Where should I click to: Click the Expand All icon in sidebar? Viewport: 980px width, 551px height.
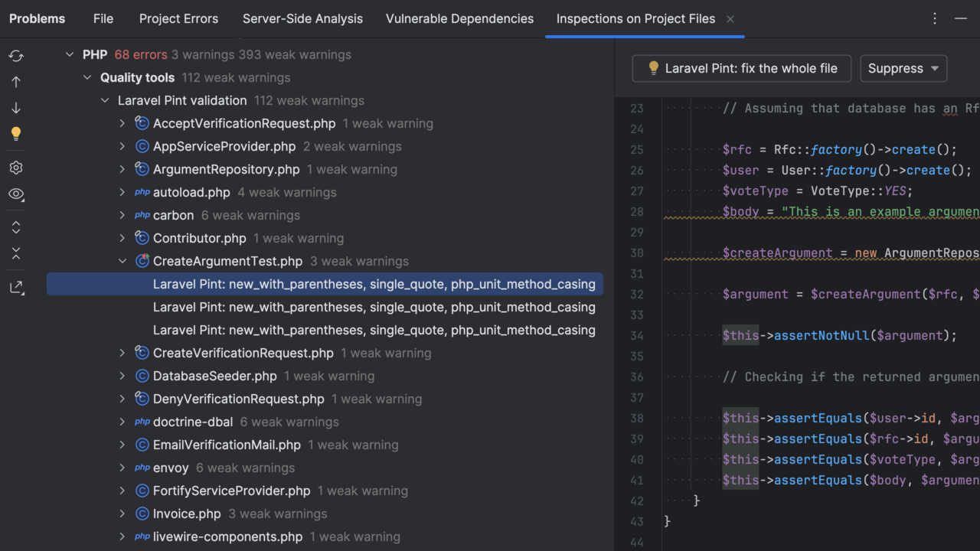pyautogui.click(x=16, y=227)
